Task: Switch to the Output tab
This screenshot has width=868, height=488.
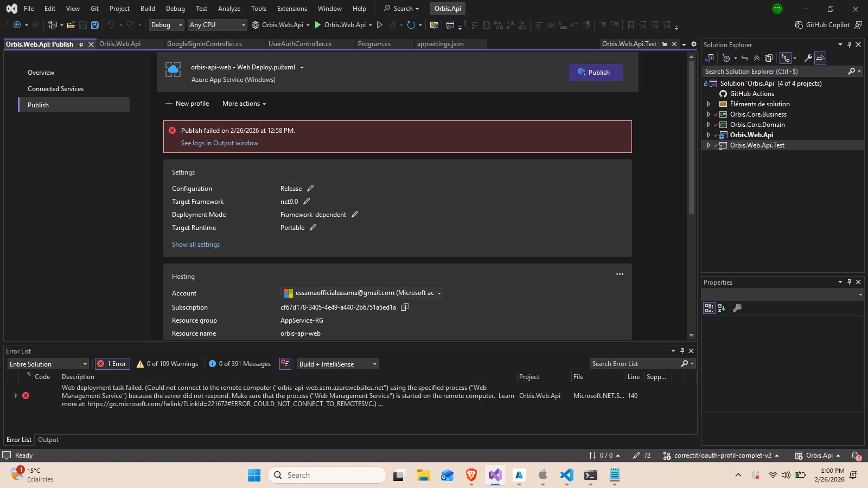Action: [x=48, y=440]
